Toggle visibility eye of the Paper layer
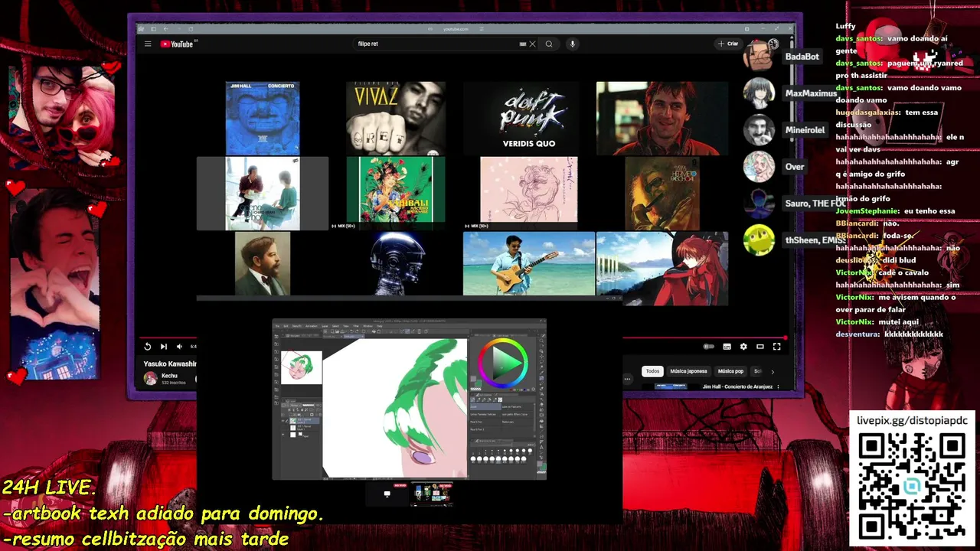The image size is (980, 551). click(x=284, y=435)
